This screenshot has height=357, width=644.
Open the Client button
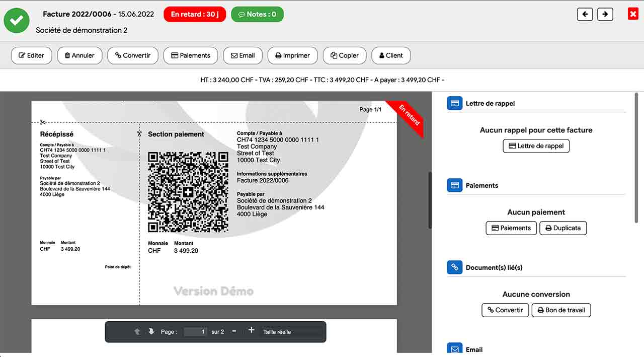click(391, 55)
